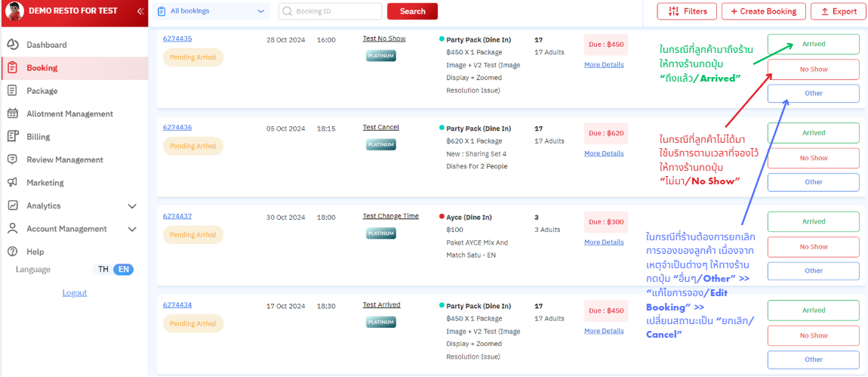Open More Details for booking 6274434
The image size is (868, 377).
(604, 331)
